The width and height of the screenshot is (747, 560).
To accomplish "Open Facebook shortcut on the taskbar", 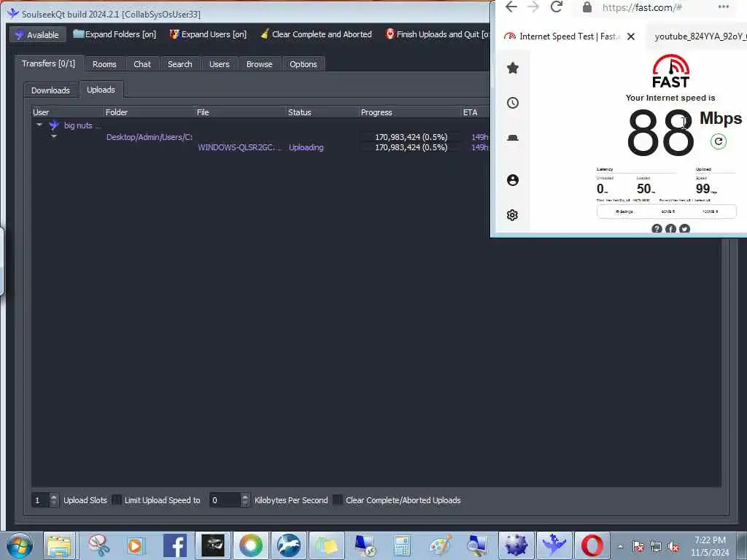I will 175,545.
